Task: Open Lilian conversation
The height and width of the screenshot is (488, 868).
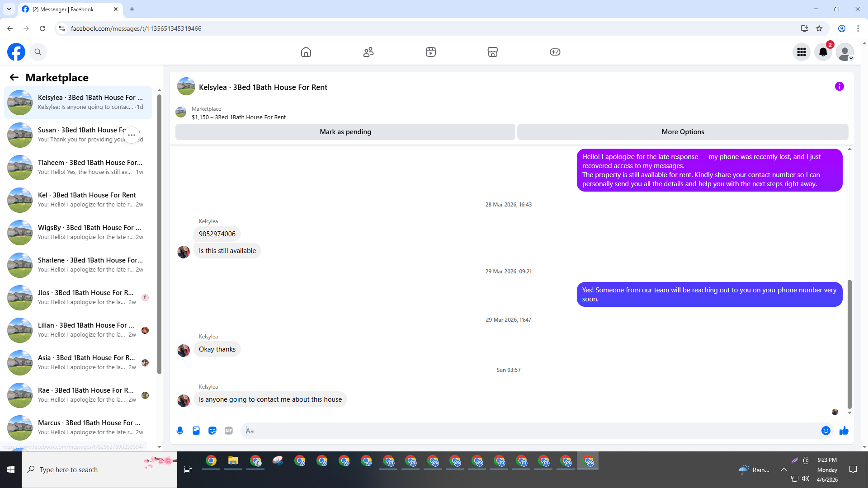Action: click(x=78, y=330)
